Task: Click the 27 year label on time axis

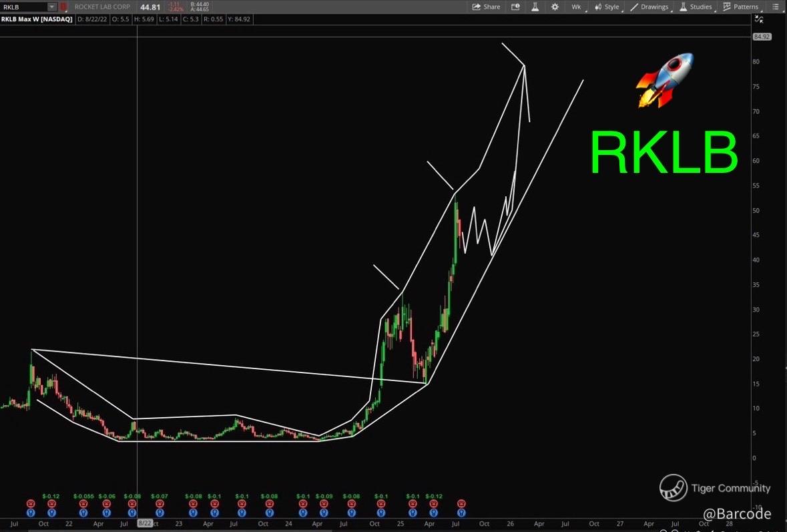Action: [x=620, y=523]
